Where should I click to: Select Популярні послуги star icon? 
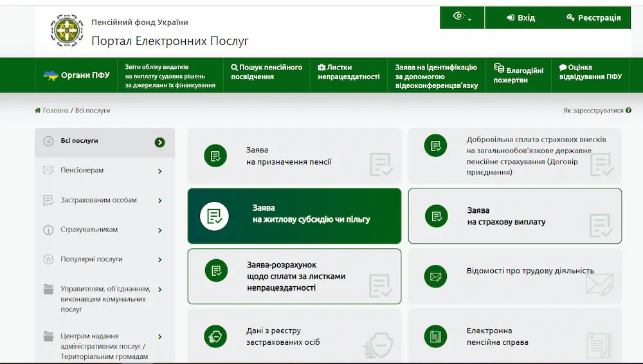(48, 260)
